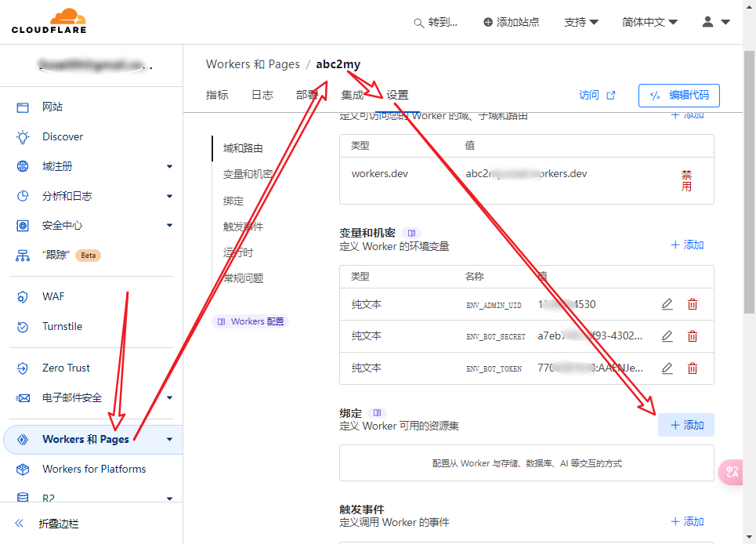Open the 支持 dropdown menu

[581, 22]
